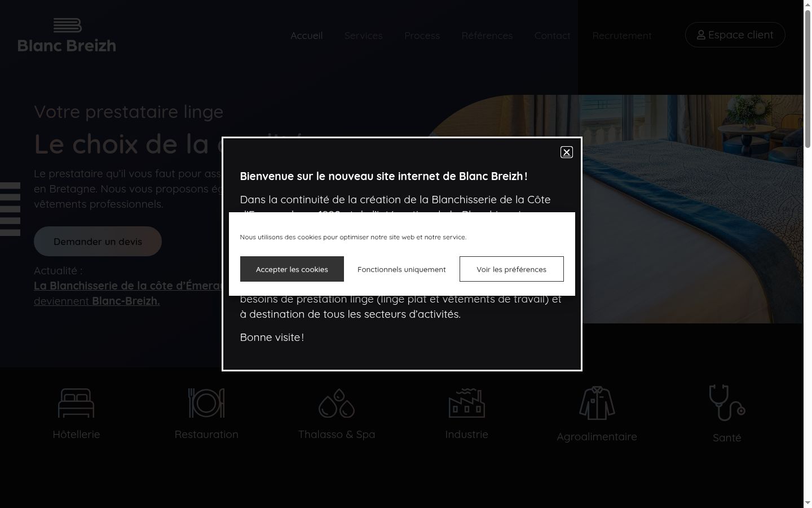This screenshot has height=508, width=812.
Task: Click the scrollbar down arrow
Action: point(807,503)
